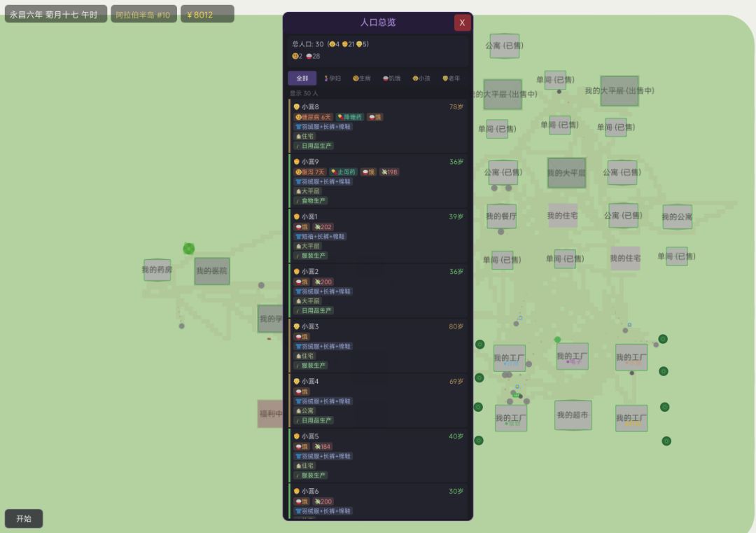Select the 我的公寓 building on map
Image resolution: width=756 pixels, height=533 pixels.
point(677,217)
